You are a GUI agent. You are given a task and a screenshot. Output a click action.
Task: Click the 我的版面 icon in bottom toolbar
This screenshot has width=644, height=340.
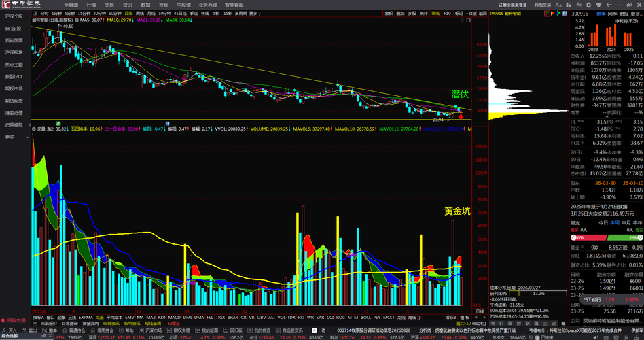pyautogui.click(x=198, y=330)
